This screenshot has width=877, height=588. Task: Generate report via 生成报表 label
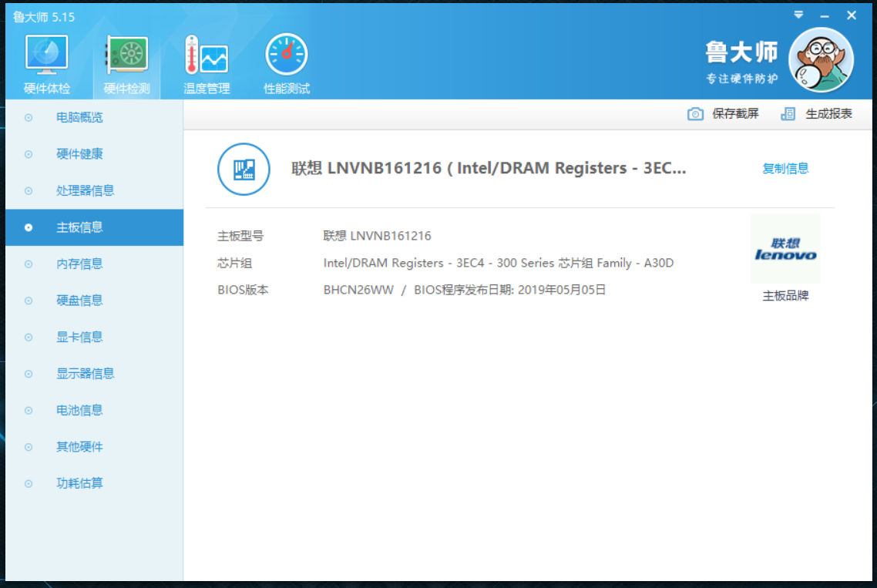click(x=828, y=114)
